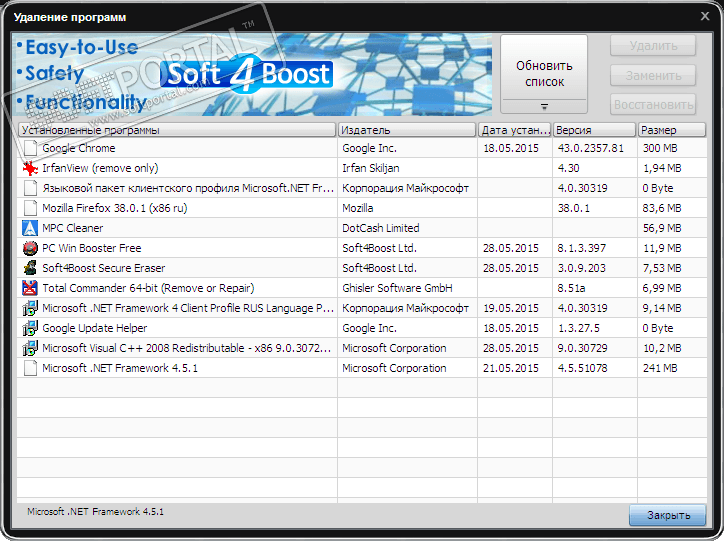Click install date 19.05.2015 cell
Screen dimensions: 724x541
[x=511, y=308]
